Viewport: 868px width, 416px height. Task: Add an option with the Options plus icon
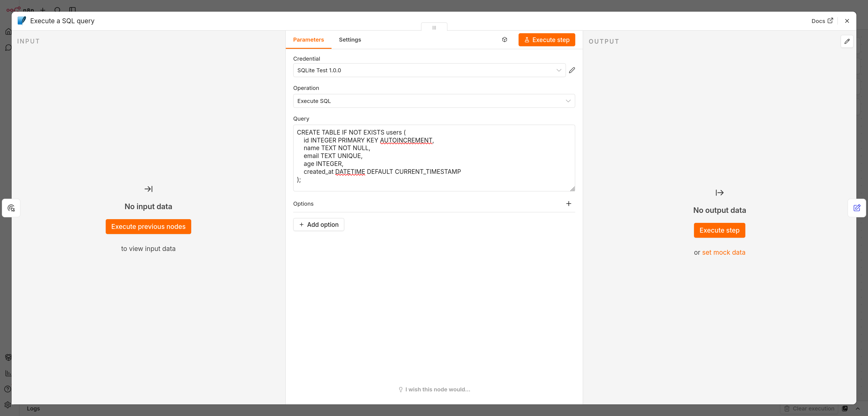[x=569, y=204]
